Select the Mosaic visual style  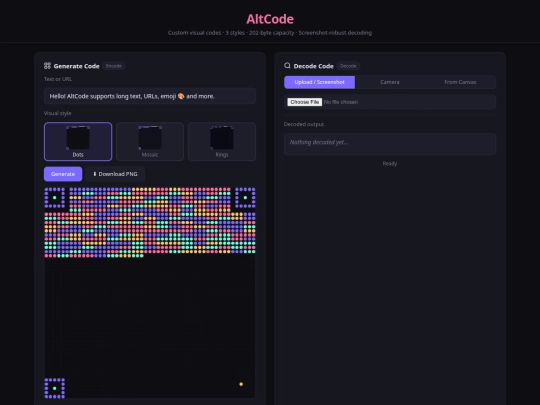[x=150, y=142]
